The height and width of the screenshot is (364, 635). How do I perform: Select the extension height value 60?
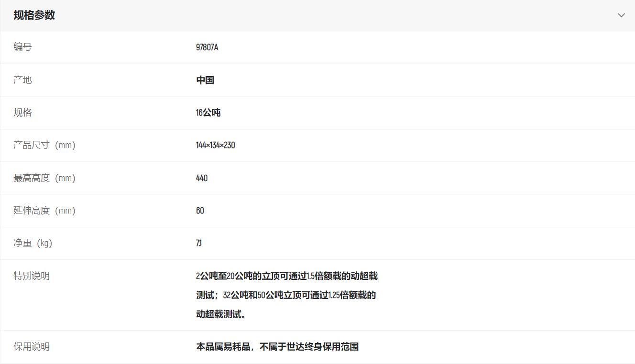click(x=200, y=211)
